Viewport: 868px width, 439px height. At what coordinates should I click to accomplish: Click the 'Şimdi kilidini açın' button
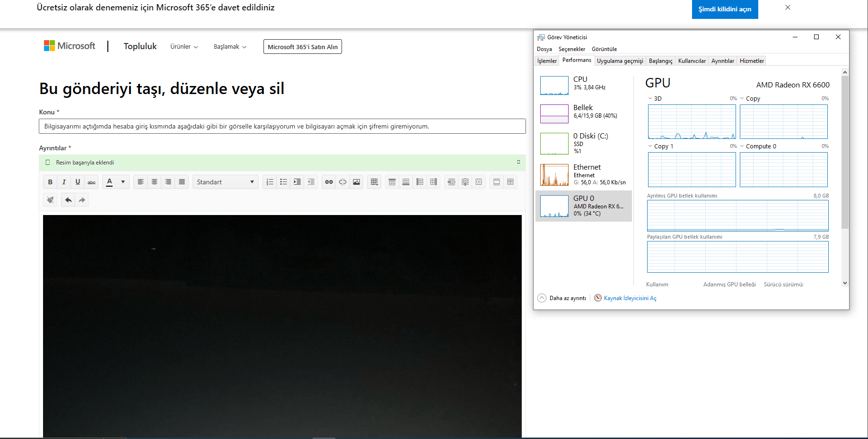[x=725, y=9]
